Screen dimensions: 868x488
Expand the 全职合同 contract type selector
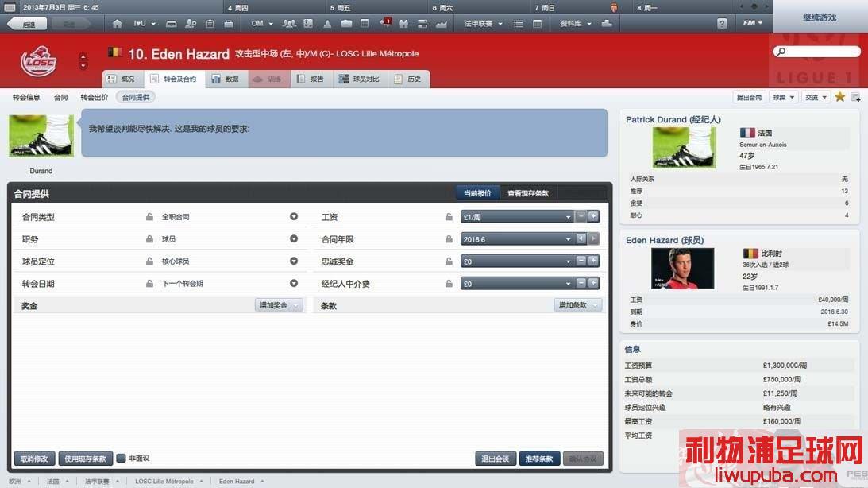pyautogui.click(x=294, y=217)
